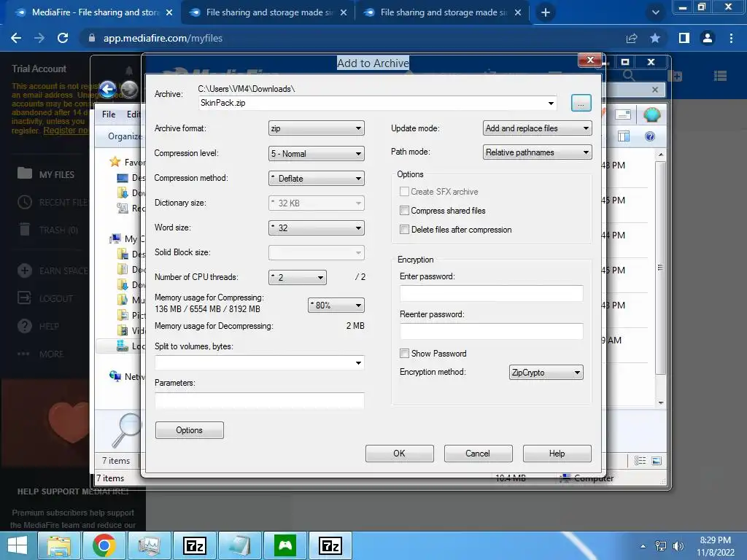Open the Compression level dropdown

[x=317, y=153]
